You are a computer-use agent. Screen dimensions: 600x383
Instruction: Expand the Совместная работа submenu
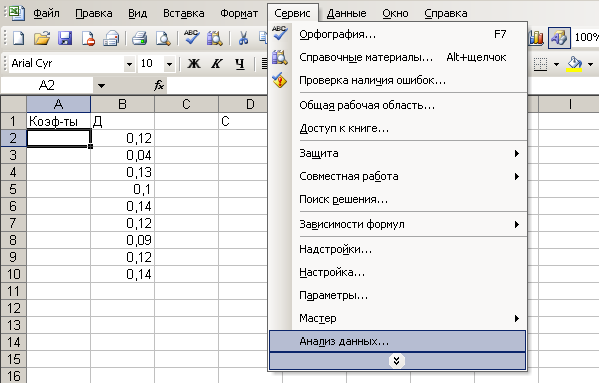coord(517,176)
